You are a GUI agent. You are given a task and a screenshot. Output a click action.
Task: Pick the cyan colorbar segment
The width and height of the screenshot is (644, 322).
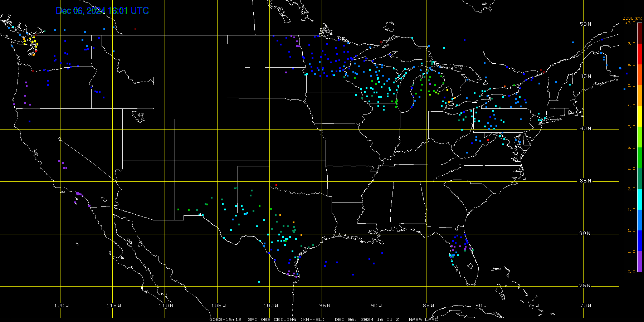click(x=640, y=199)
